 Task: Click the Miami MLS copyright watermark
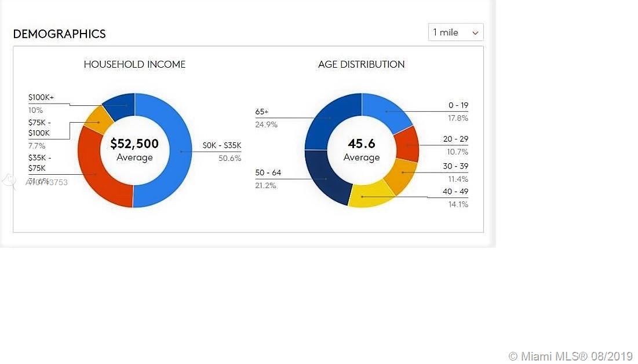pos(570,356)
